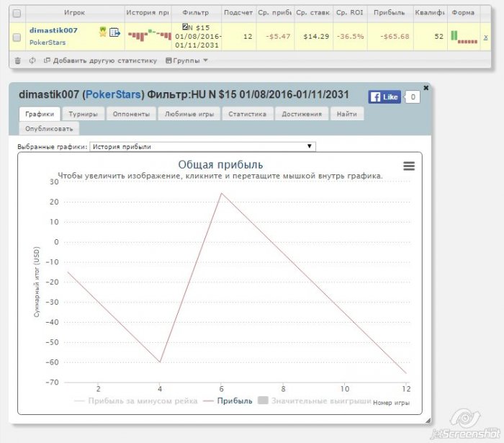Sort by the 'Прибыль' column header
The image size is (504, 443).
coord(390,12)
